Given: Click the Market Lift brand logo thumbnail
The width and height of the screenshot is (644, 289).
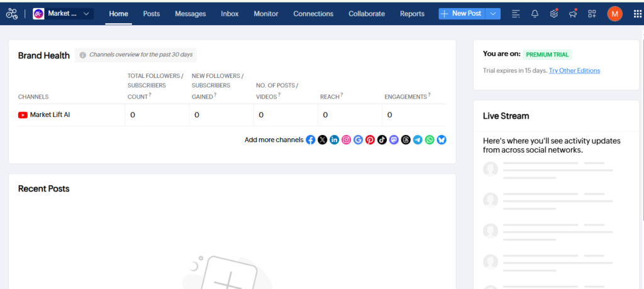Looking at the screenshot, I should (x=38, y=14).
